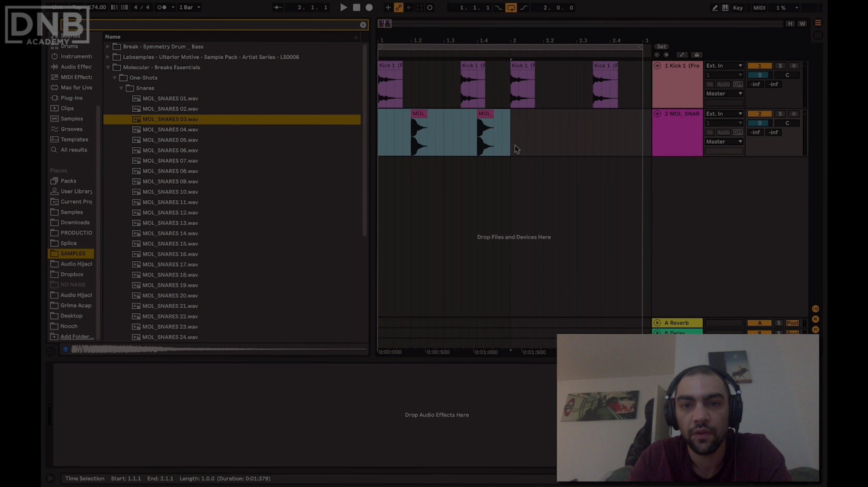Screen dimensions: 868x487
Task: Arm the MOL_SNAR track for recording
Action: point(794,114)
